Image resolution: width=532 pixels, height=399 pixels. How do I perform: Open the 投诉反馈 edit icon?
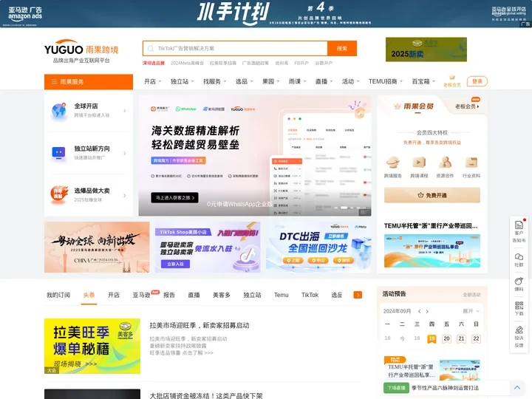[x=519, y=330]
